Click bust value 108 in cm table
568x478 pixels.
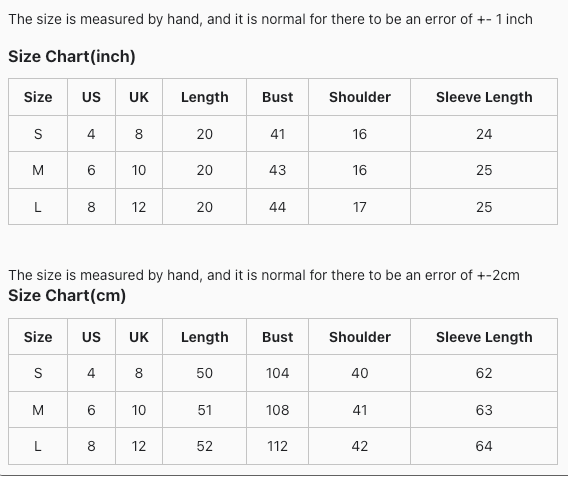[x=277, y=410]
